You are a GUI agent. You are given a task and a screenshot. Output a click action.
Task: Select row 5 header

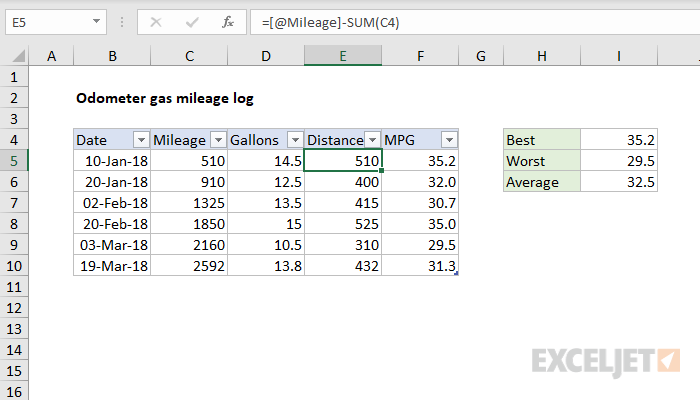tap(14, 161)
